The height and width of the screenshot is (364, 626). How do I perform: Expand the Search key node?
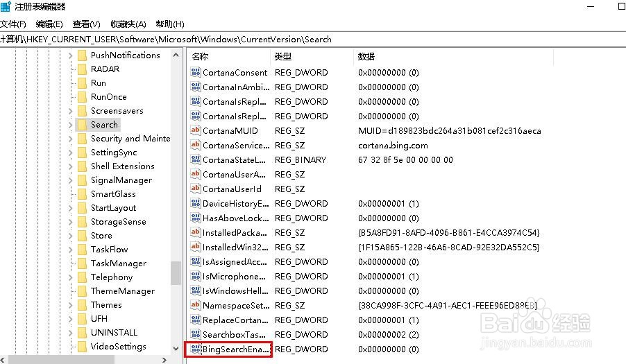click(70, 125)
